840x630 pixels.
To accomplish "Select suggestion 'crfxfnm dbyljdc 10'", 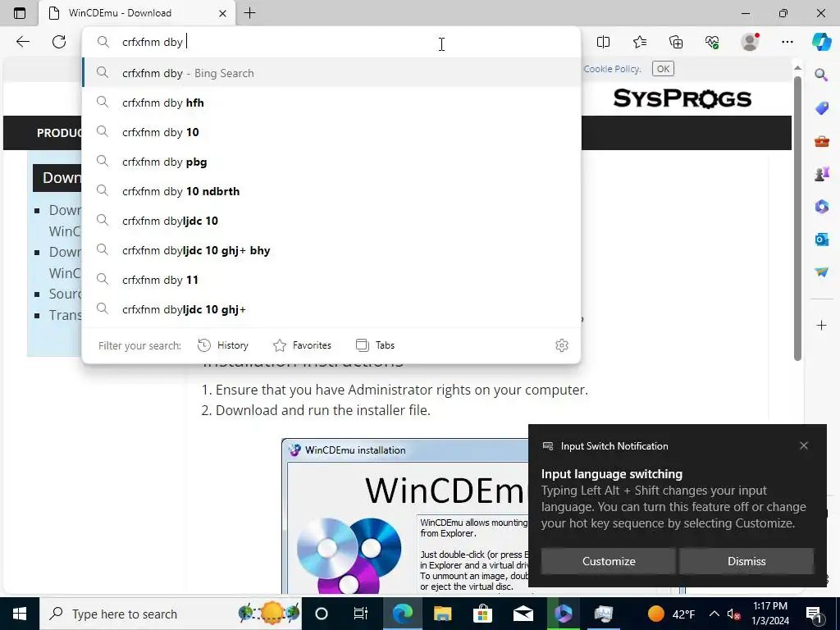I will pos(331,220).
